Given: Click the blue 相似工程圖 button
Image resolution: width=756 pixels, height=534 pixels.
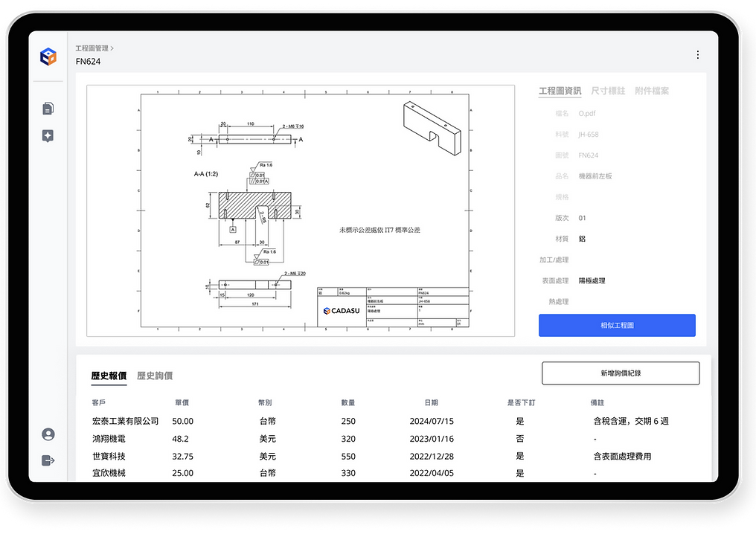Looking at the screenshot, I should point(617,325).
